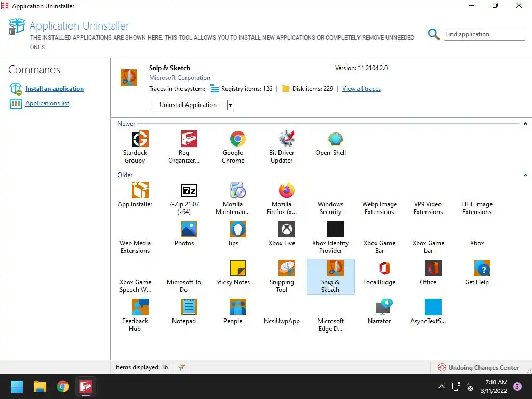Viewport: 532px width, 399px height.
Task: Select the Stardock Groupy application
Action: click(x=135, y=147)
